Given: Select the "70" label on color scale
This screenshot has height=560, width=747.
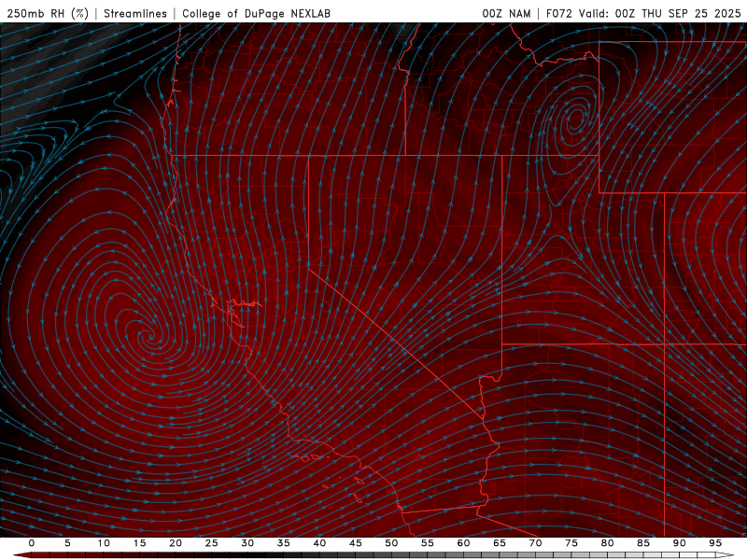Looking at the screenshot, I should (535, 543).
